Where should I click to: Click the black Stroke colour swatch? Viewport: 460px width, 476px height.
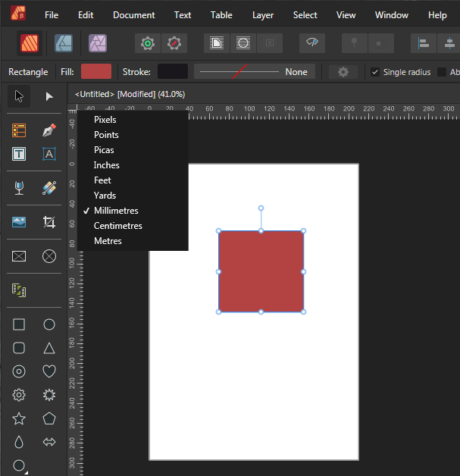[173, 72]
